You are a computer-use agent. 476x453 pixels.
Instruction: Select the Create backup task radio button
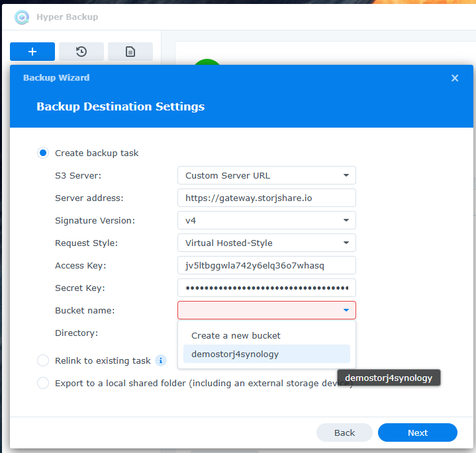43,153
